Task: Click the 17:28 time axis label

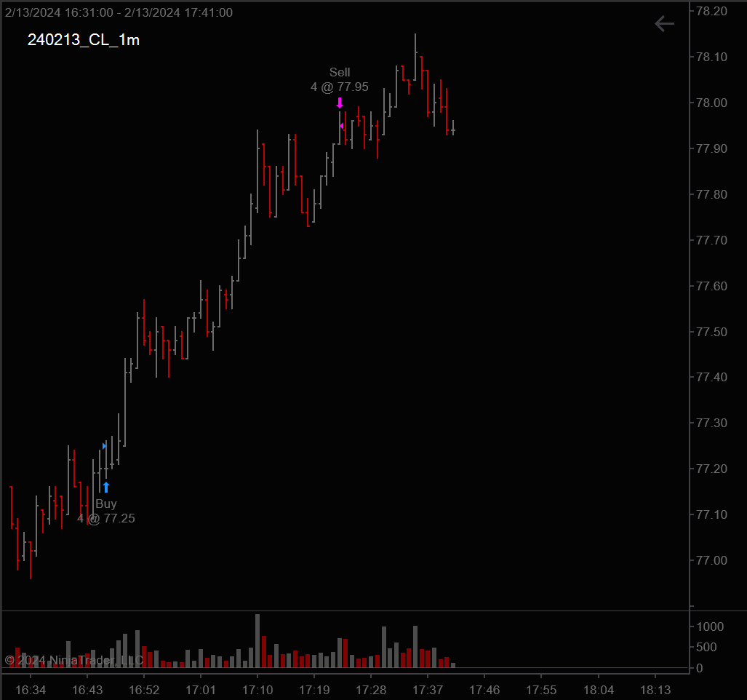Action: point(371,690)
